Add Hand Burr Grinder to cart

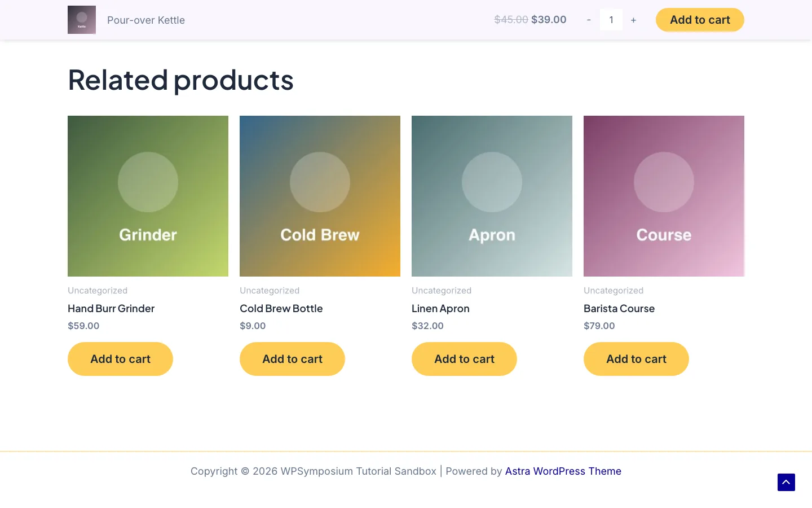point(120,359)
